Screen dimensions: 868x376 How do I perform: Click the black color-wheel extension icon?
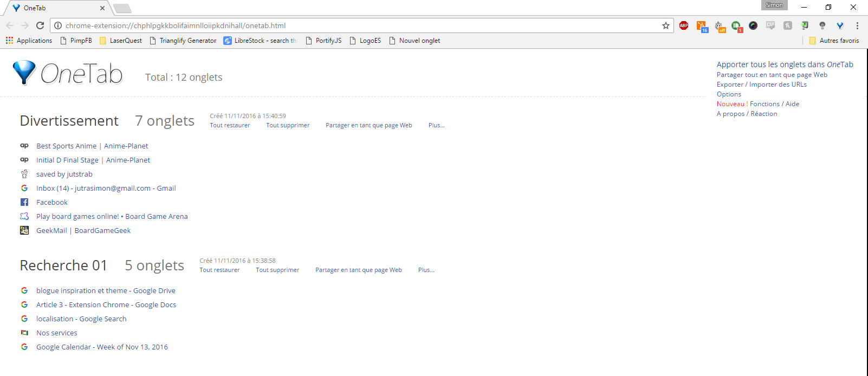753,25
